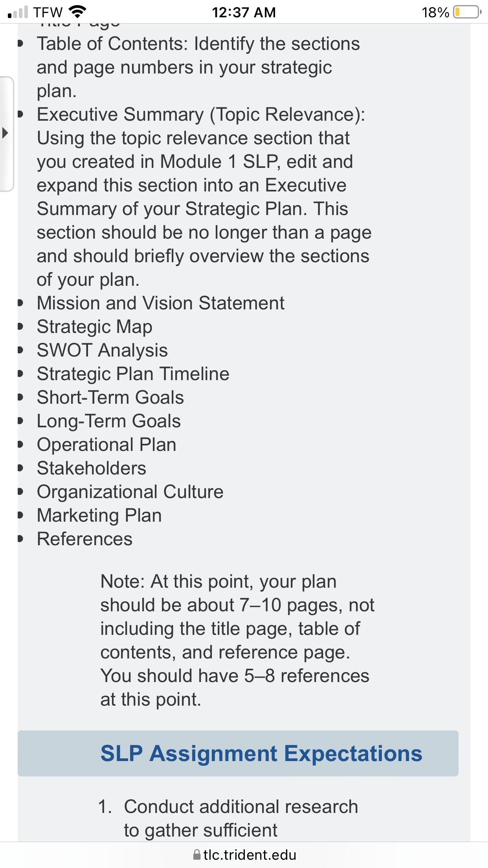Viewport: 488px width, 868px height.
Task: Tap the lock icon beside tlc.trident.edu
Action: tap(197, 855)
